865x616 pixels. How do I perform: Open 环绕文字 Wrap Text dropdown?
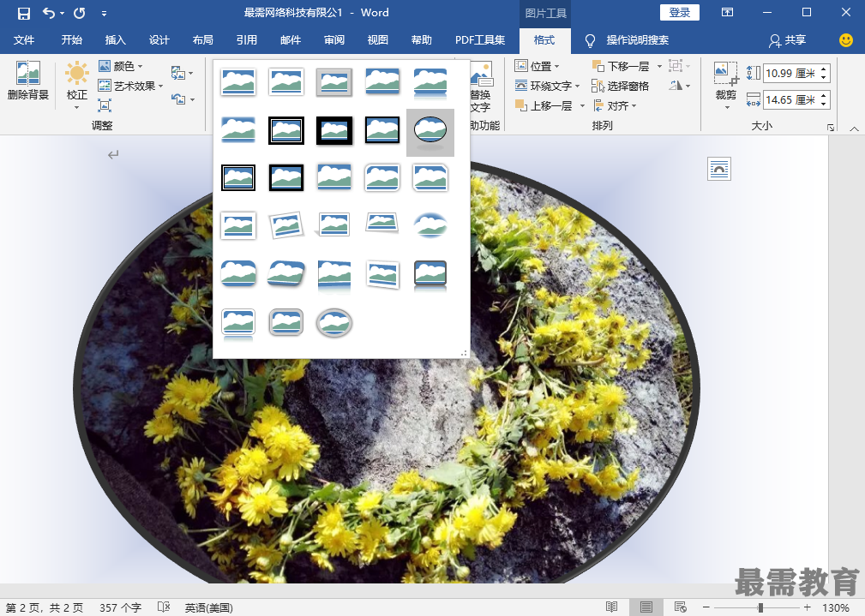coord(547,86)
